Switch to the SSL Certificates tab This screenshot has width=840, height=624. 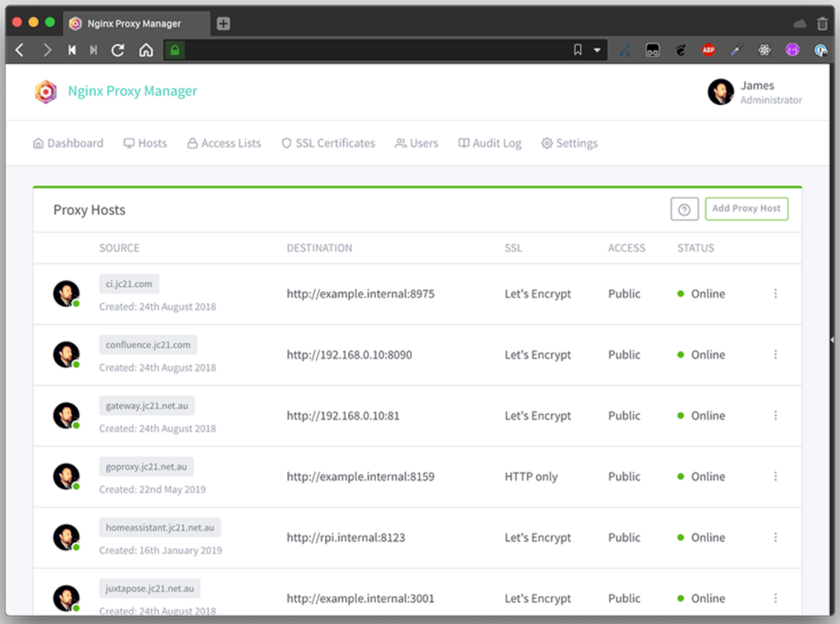click(328, 143)
